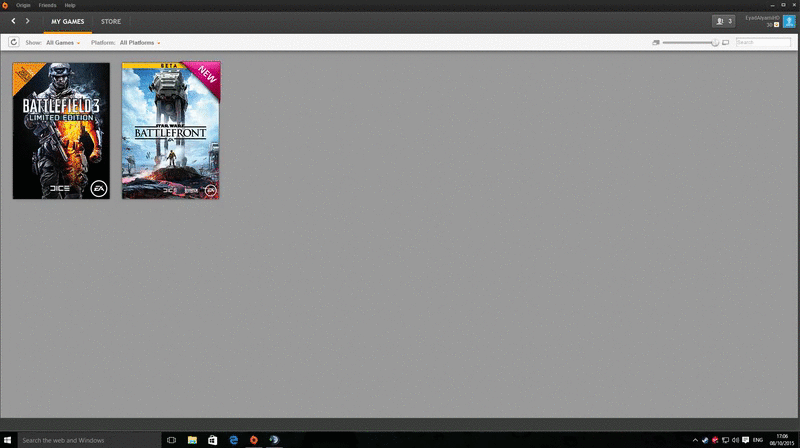This screenshot has width=800, height=448.
Task: Open the Windows Start menu
Action: (8, 440)
